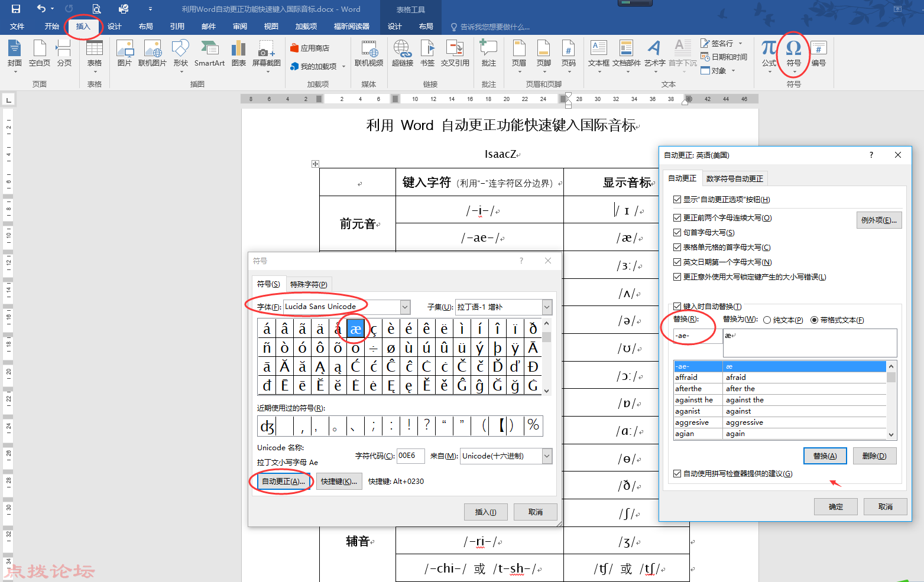The image size is (924, 582).
Task: Insert a chart (图表)
Action: (238, 53)
